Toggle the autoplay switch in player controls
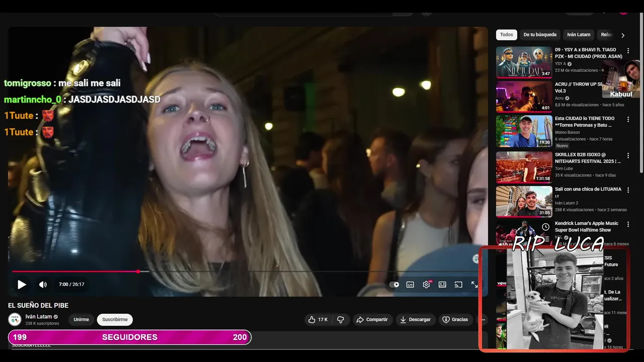The width and height of the screenshot is (644, 362). (x=394, y=285)
